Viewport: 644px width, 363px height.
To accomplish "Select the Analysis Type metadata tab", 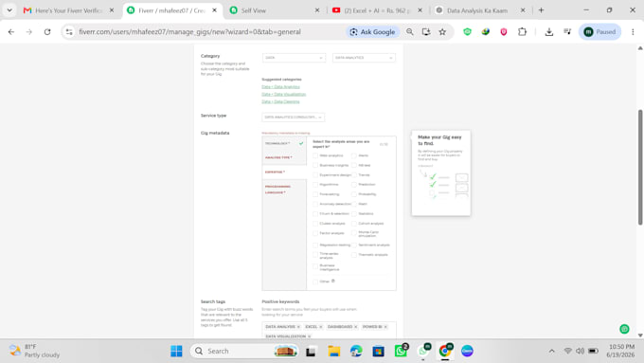I will 284,157.
